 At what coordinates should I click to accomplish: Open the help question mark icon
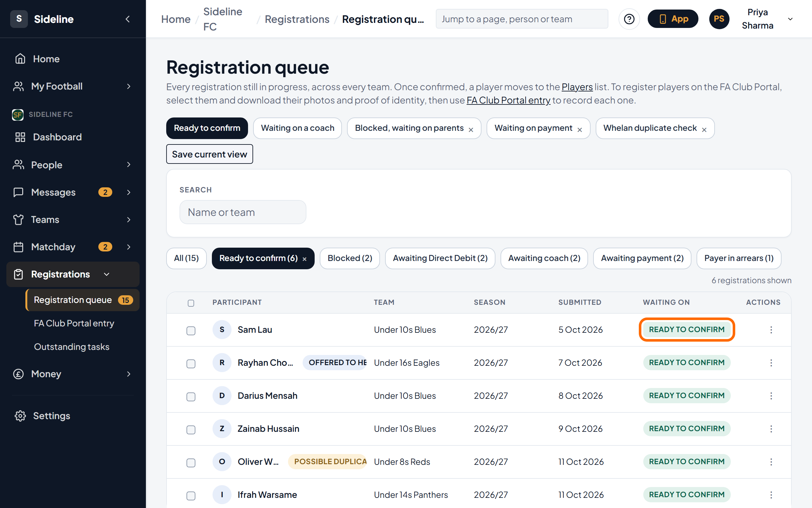tap(629, 19)
